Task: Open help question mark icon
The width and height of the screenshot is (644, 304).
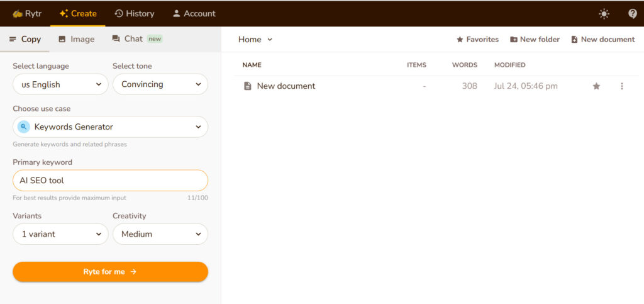Action: (x=633, y=14)
